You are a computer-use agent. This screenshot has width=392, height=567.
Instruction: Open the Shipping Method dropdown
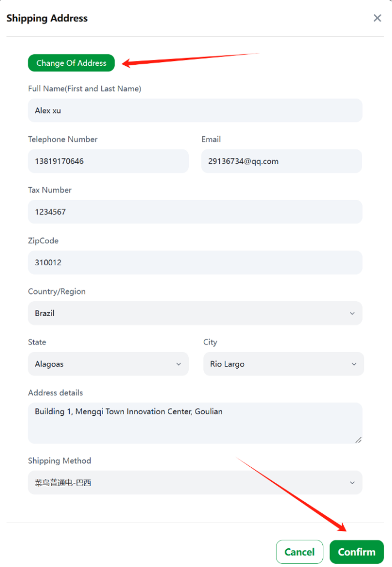(x=195, y=482)
